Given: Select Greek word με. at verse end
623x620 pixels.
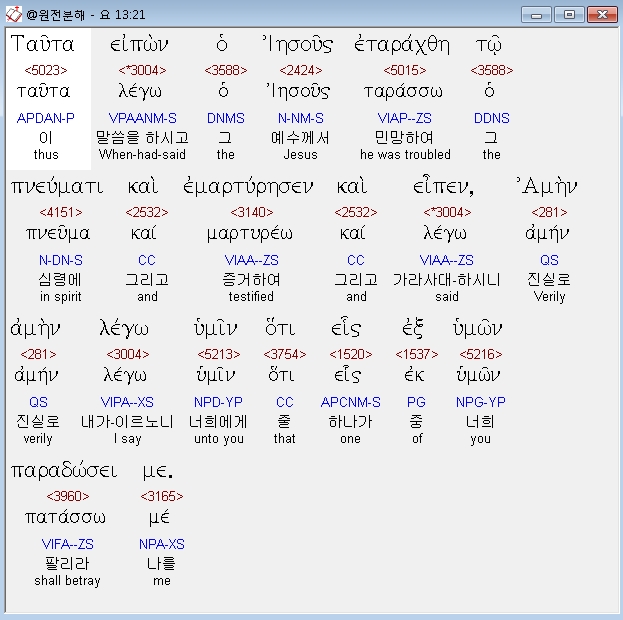Looking at the screenshot, I should (x=158, y=471).
